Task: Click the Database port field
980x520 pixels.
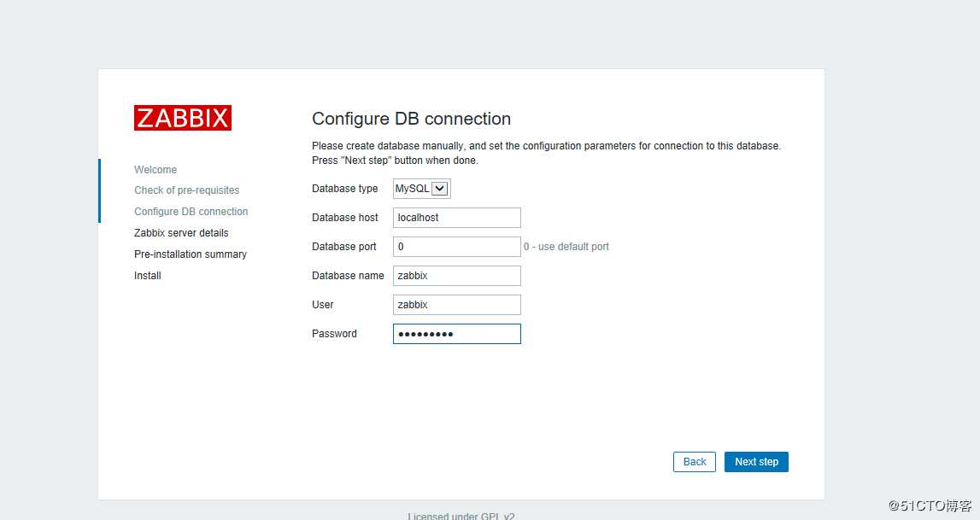Action: pos(457,247)
